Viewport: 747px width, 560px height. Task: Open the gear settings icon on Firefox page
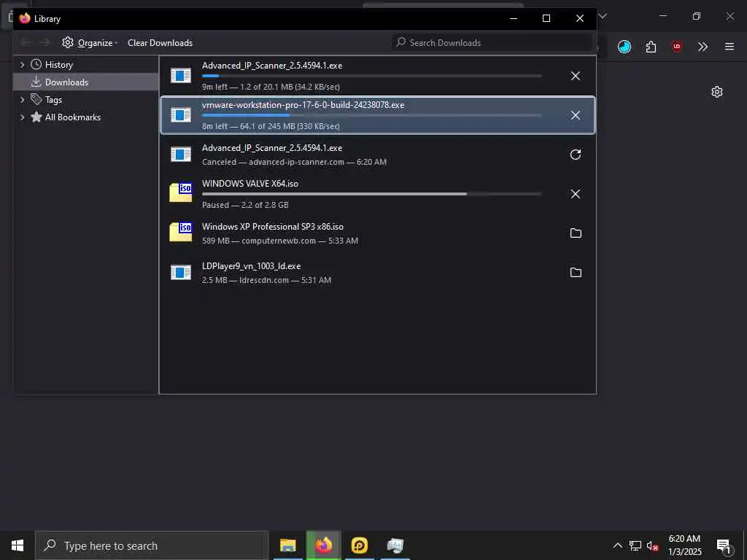coord(717,92)
